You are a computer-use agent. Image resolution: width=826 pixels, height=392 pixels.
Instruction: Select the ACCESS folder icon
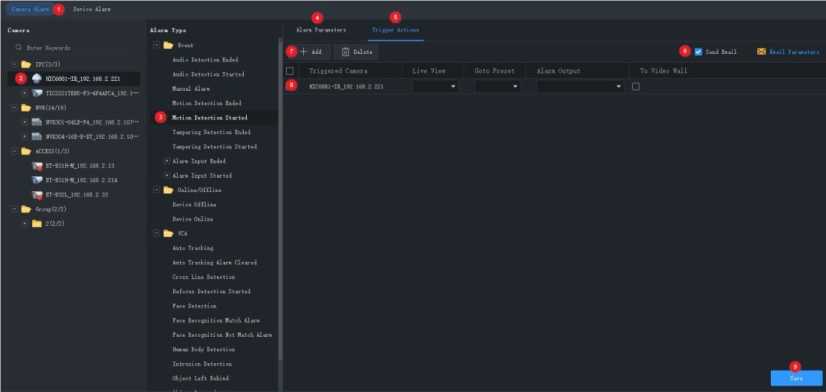point(26,151)
